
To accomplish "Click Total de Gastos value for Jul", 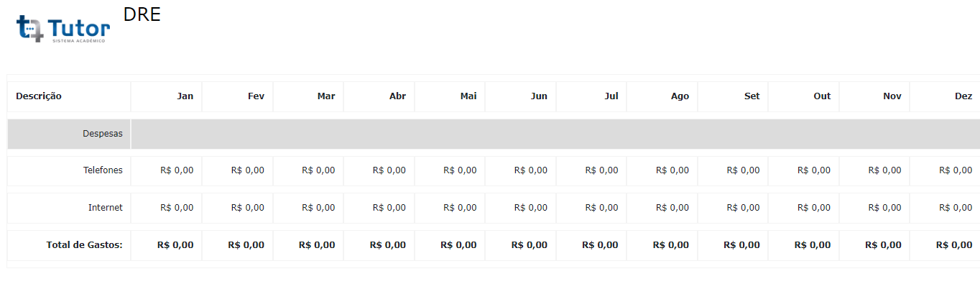I will (600, 245).
